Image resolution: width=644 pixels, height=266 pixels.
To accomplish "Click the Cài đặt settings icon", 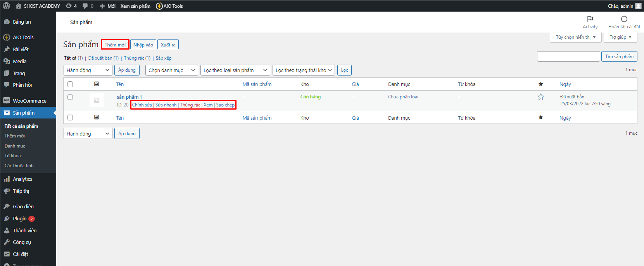I will [7, 254].
